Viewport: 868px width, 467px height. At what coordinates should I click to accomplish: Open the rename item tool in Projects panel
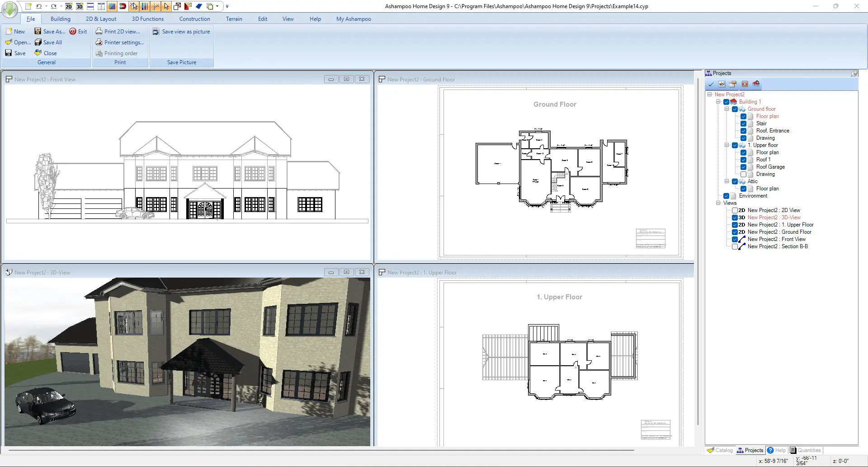click(722, 84)
